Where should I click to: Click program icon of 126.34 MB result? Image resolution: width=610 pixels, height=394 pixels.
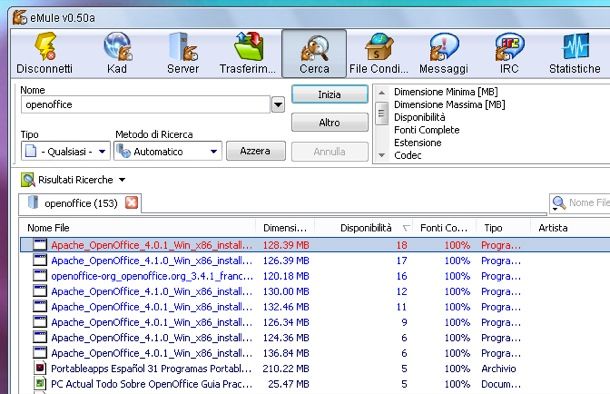(40, 322)
